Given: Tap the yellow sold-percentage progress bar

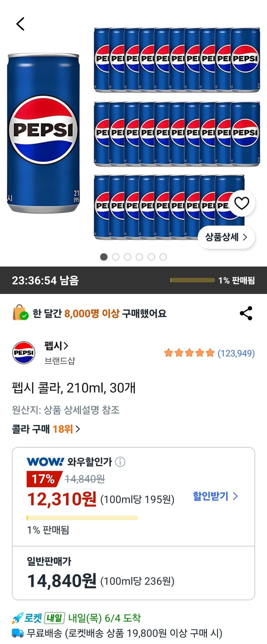Looking at the screenshot, I should [x=82, y=518].
